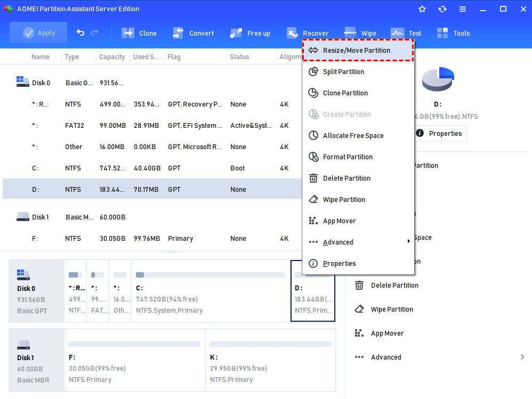
Task: Click the refresh icon in title bar
Action: coord(442,9)
